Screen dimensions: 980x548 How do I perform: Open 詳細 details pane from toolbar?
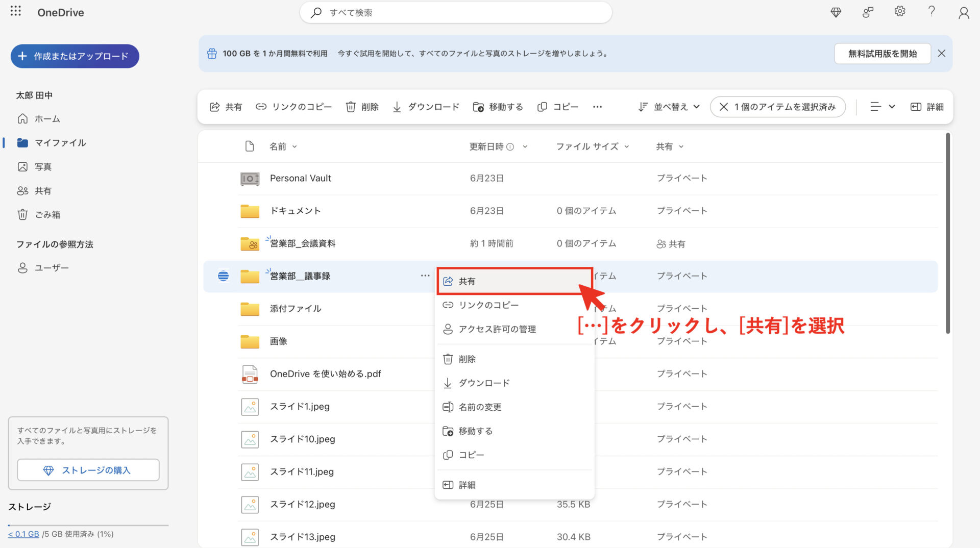927,107
